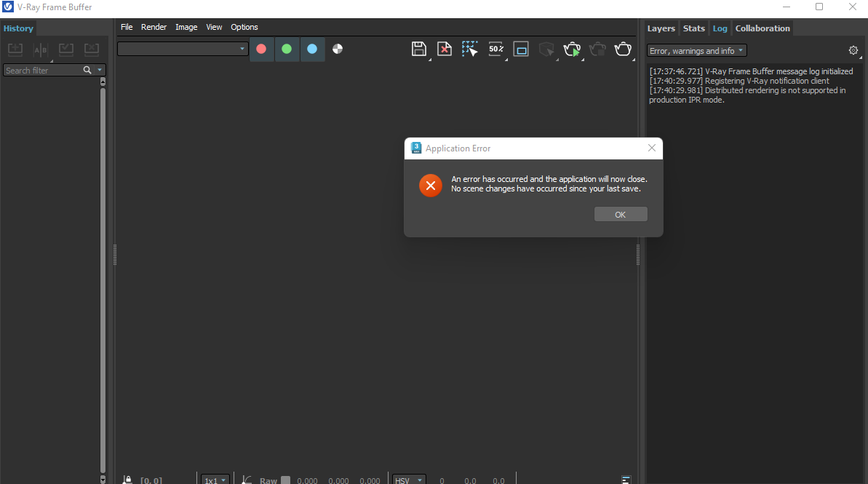The height and width of the screenshot is (484, 868).
Task: Select the Log tab
Action: coord(720,28)
